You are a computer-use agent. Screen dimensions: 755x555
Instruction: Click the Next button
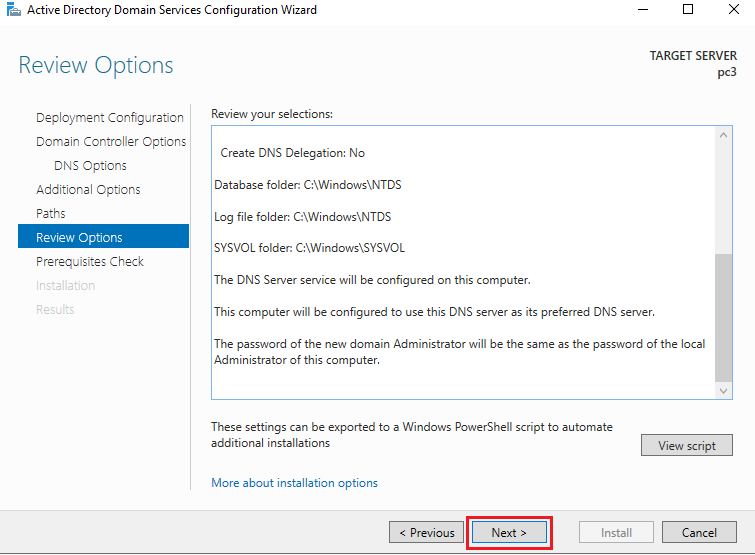pos(509,533)
